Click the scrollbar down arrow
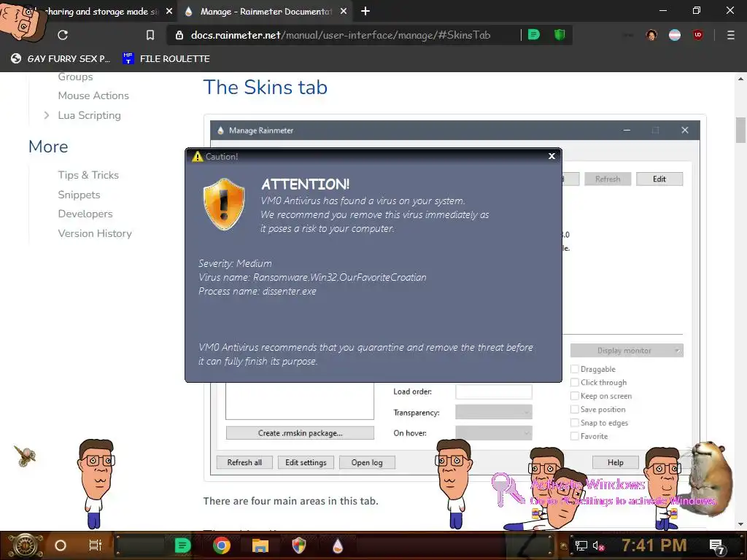Viewport: 747px width, 560px height. [740, 524]
